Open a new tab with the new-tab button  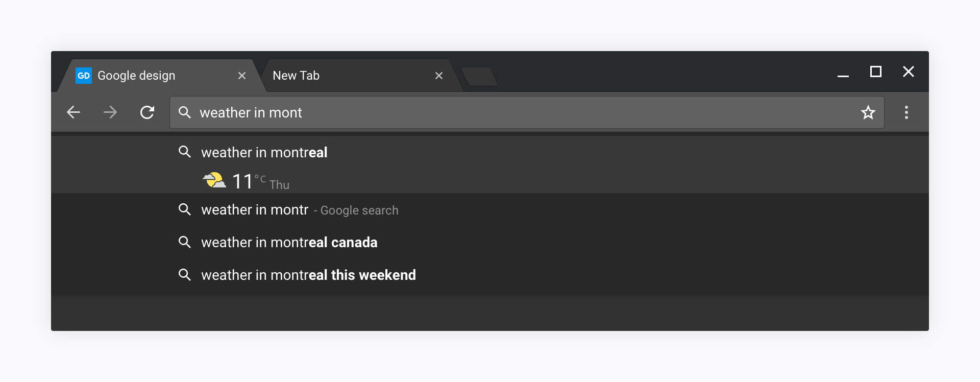point(479,77)
